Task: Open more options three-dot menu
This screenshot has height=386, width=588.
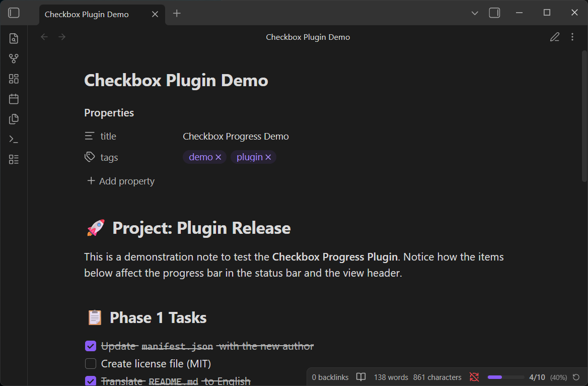Action: click(x=572, y=37)
